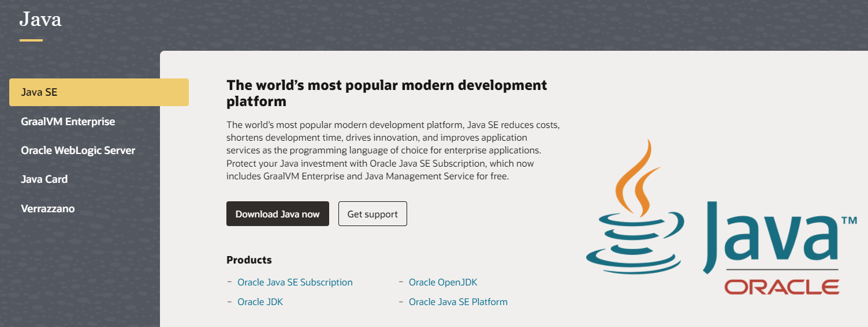
Task: Click the Java Oracle logo image
Action: click(721, 217)
